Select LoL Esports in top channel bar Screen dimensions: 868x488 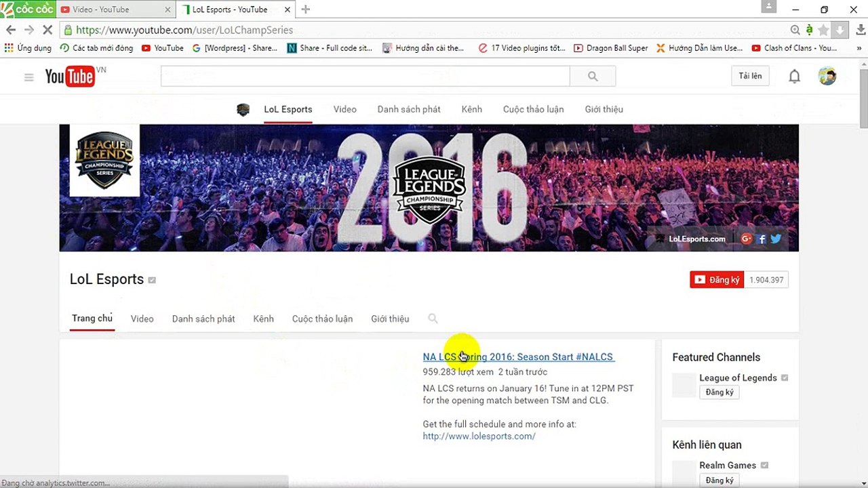(x=288, y=109)
